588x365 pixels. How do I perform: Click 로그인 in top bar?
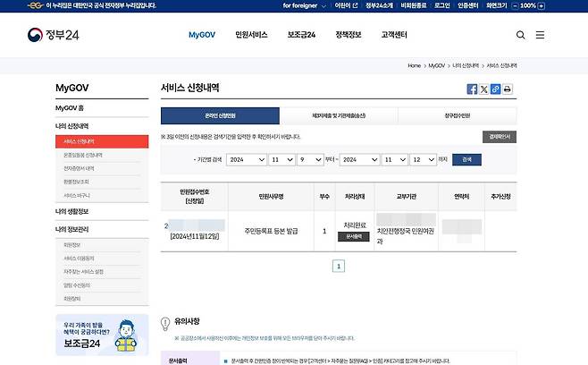pos(441,5)
